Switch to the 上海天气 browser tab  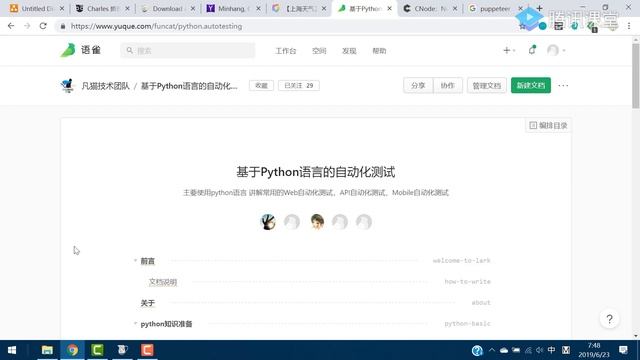point(299,8)
